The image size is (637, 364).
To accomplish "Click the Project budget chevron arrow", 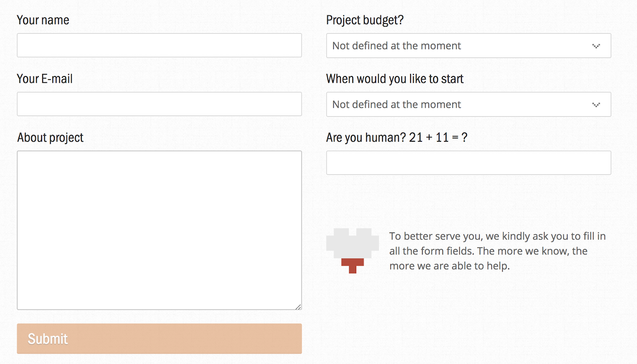I will coord(596,46).
